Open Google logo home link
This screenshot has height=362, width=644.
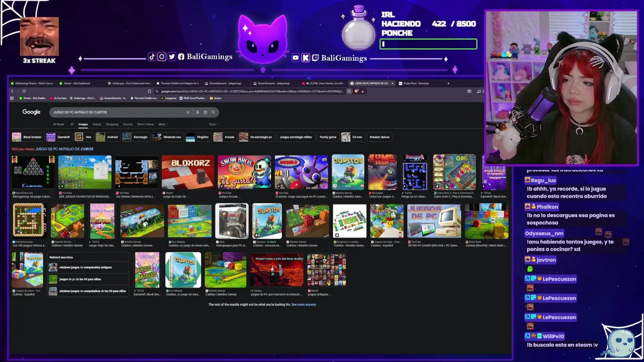coord(31,112)
